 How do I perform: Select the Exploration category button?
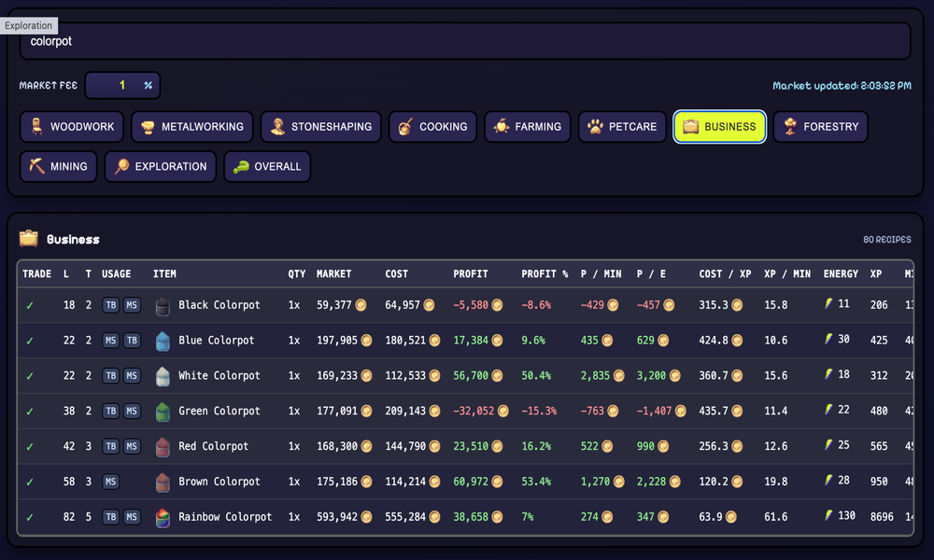(x=161, y=167)
